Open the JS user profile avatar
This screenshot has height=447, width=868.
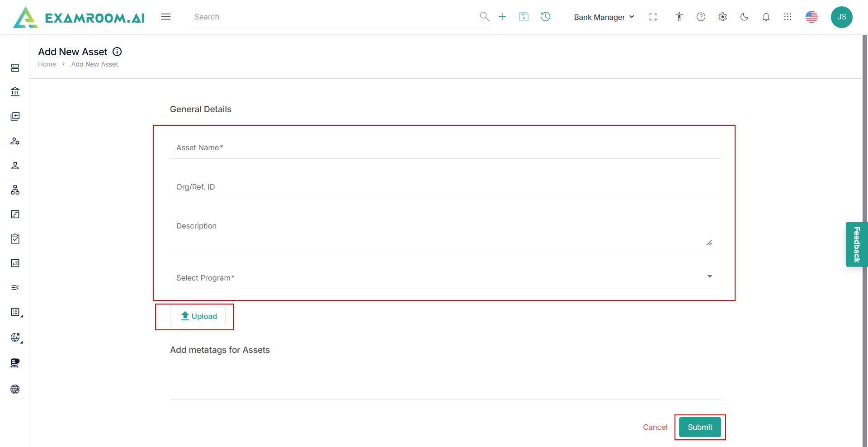pos(842,17)
